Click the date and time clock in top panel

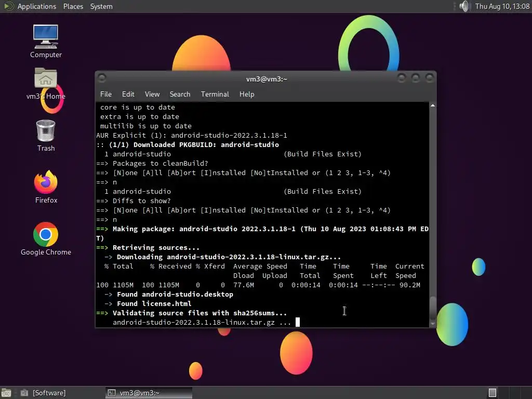502,6
